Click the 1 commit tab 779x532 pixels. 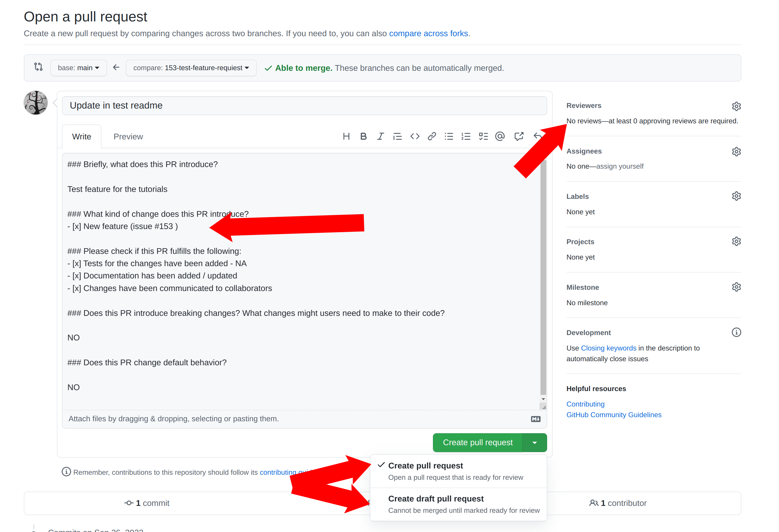(147, 503)
